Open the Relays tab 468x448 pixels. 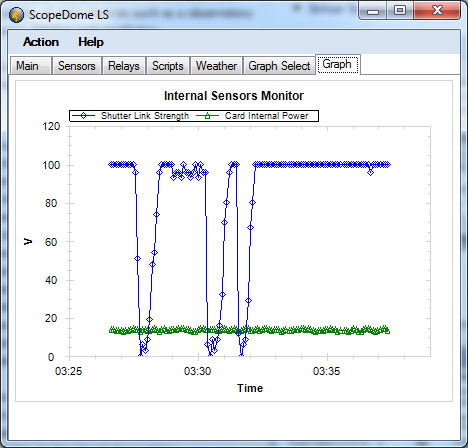tap(124, 66)
